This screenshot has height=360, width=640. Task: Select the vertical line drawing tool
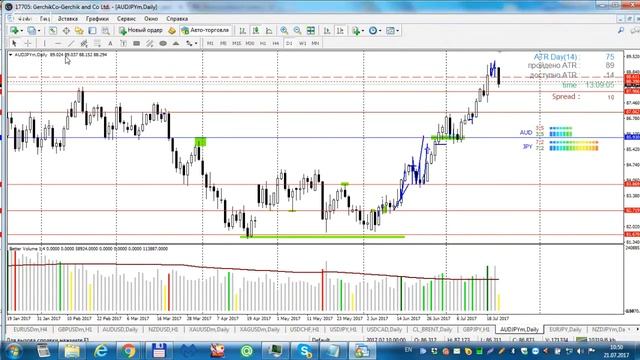click(x=44, y=43)
